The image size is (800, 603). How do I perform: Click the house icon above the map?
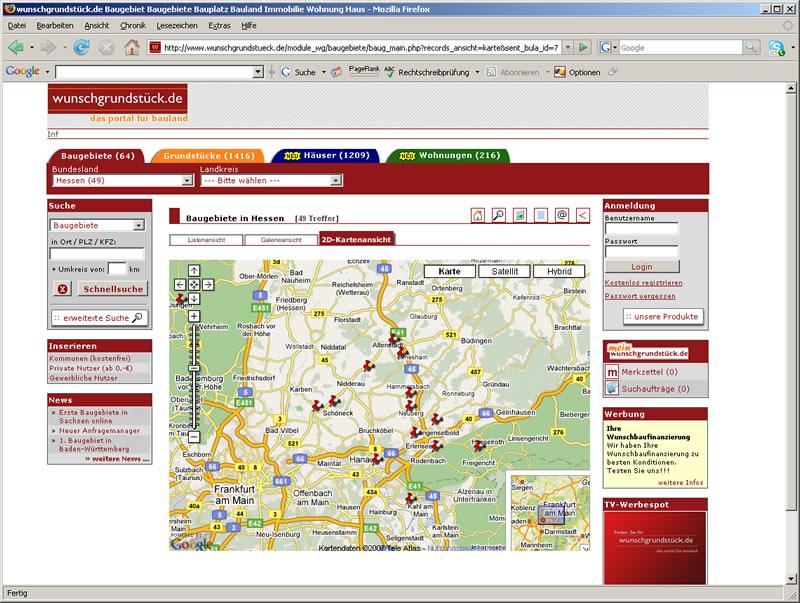coord(478,215)
